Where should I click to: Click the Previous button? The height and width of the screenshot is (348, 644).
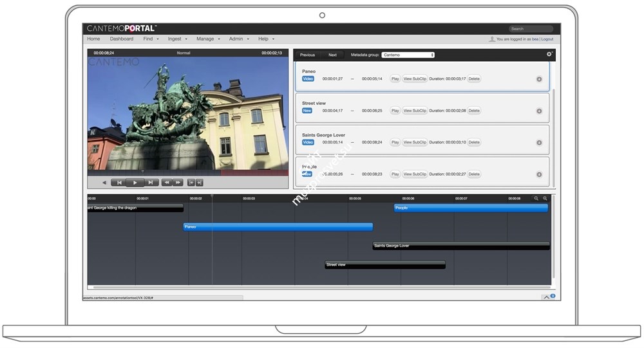[x=307, y=55]
